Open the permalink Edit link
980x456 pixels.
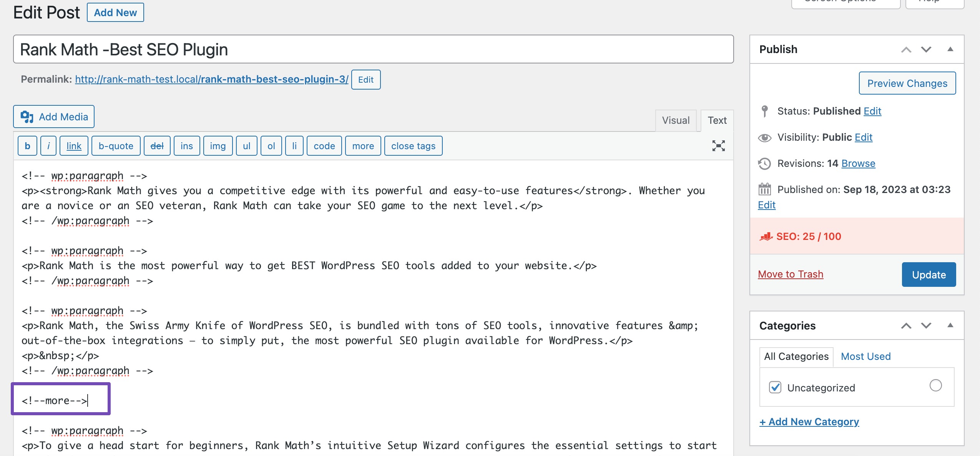pos(364,80)
